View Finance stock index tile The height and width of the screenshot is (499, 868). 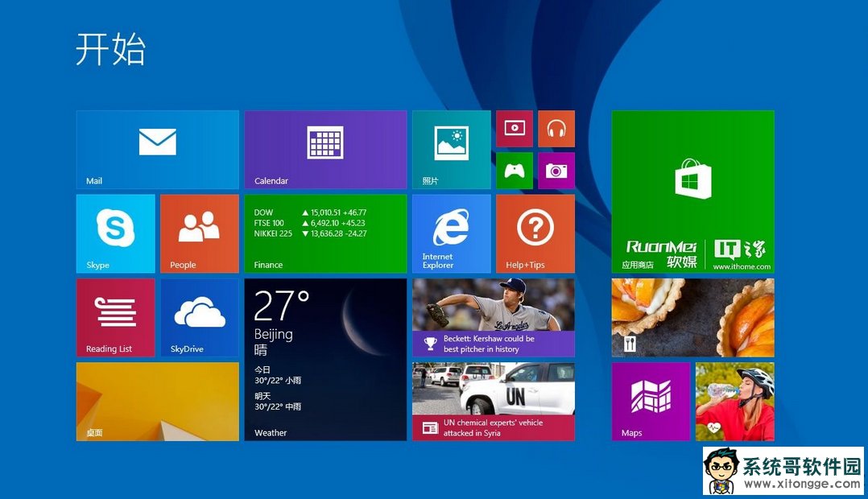coord(325,233)
